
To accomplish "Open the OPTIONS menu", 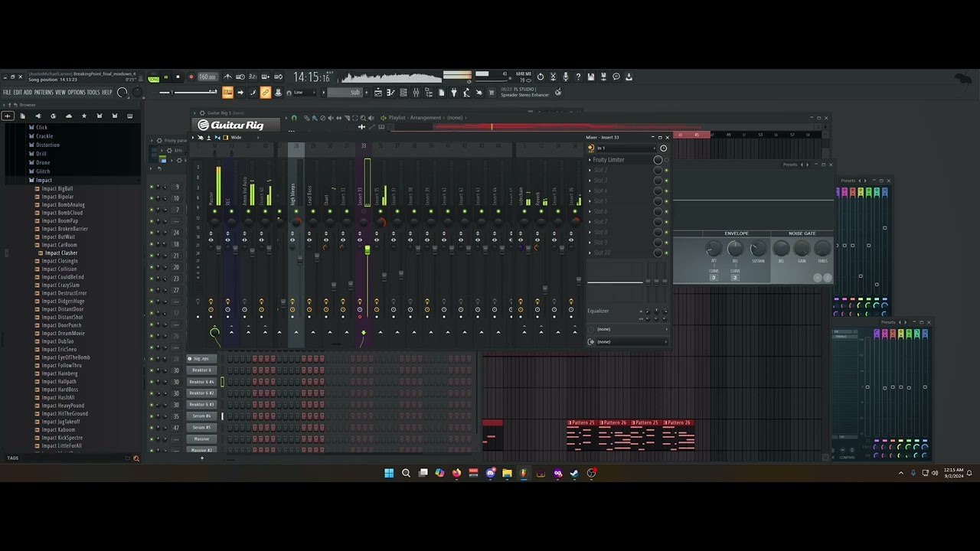I will (77, 93).
